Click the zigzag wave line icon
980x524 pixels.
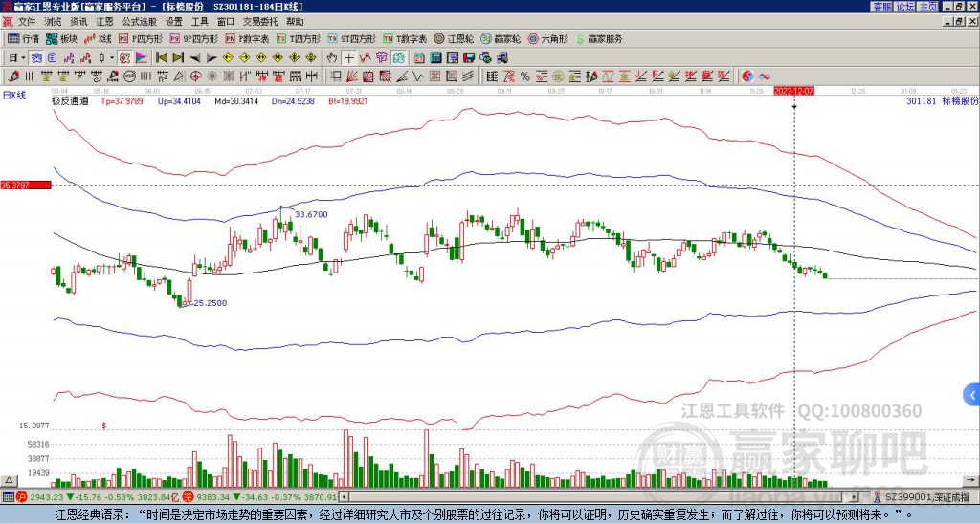[418, 76]
